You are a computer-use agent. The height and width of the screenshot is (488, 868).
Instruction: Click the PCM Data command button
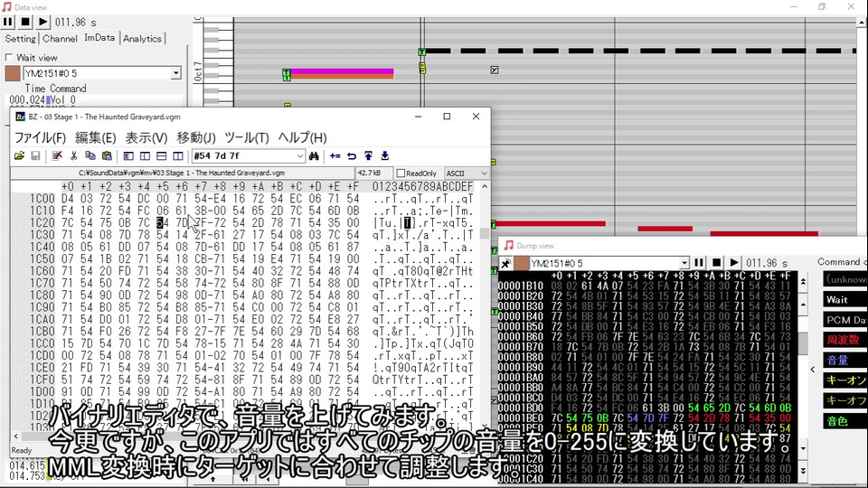coord(844,320)
